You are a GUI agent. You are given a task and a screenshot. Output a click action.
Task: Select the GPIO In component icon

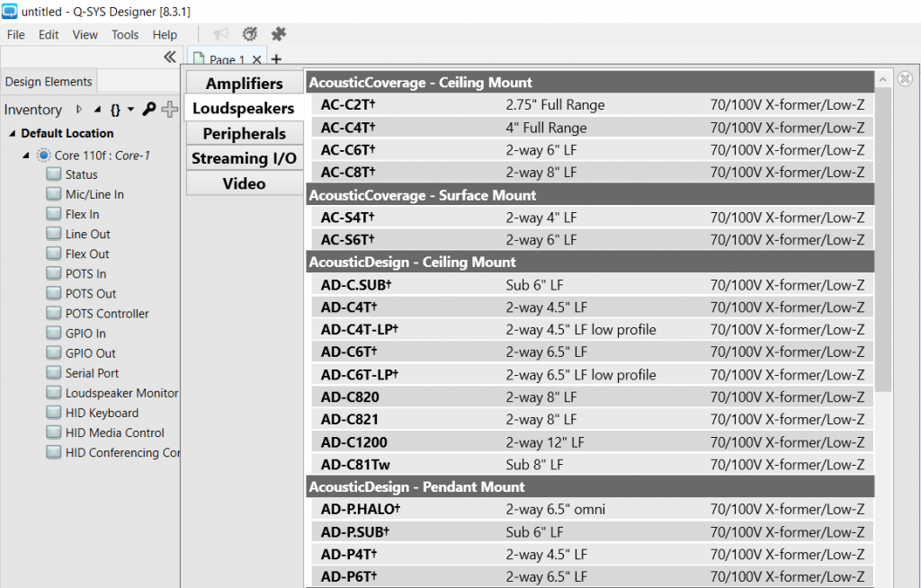point(53,333)
